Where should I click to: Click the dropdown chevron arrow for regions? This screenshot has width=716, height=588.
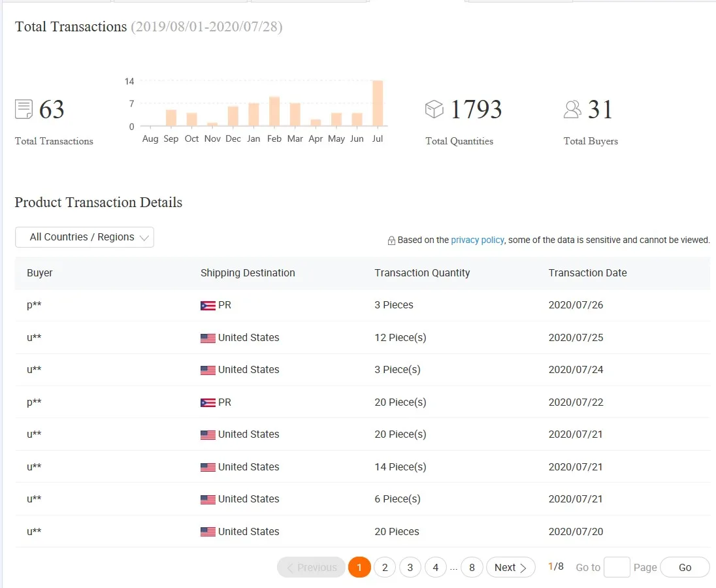coord(144,238)
